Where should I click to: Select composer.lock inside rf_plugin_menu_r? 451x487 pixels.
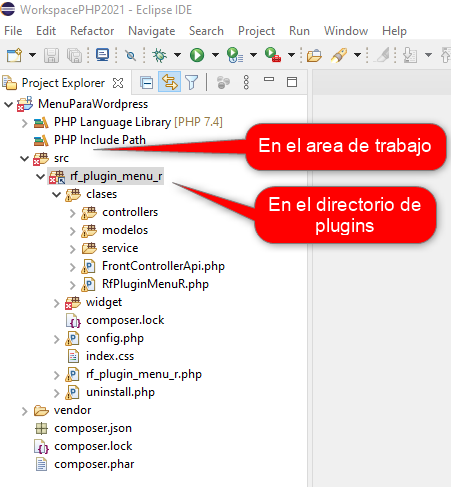(125, 320)
